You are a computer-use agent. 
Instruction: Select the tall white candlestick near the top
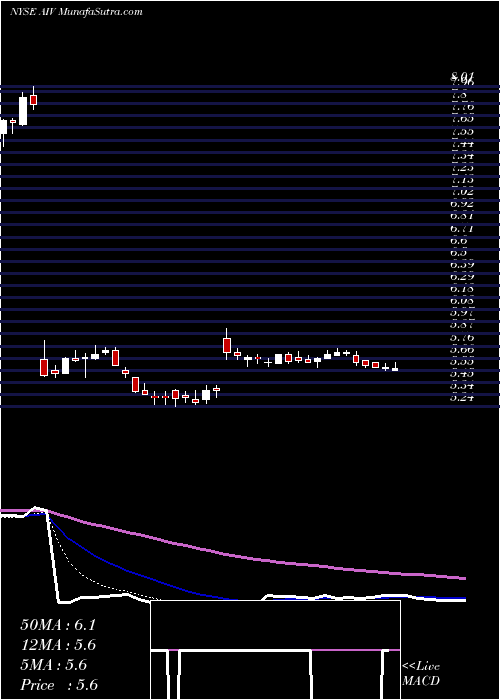click(x=23, y=110)
